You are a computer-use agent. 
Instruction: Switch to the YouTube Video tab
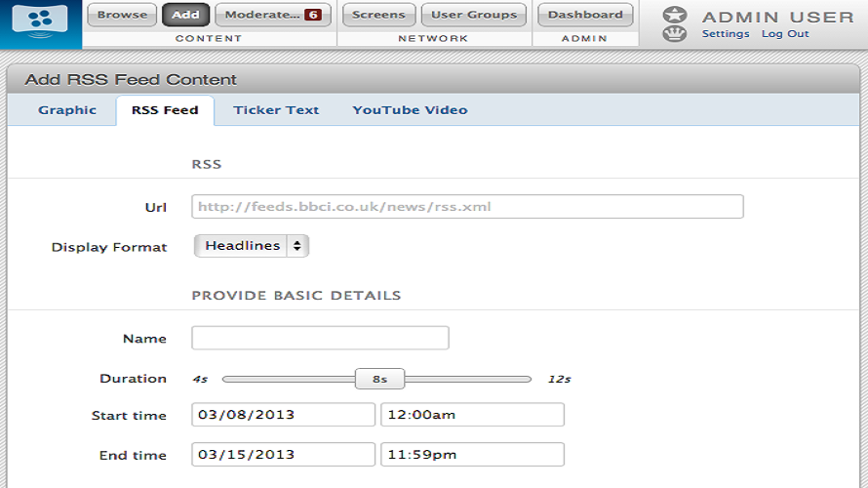coord(410,110)
